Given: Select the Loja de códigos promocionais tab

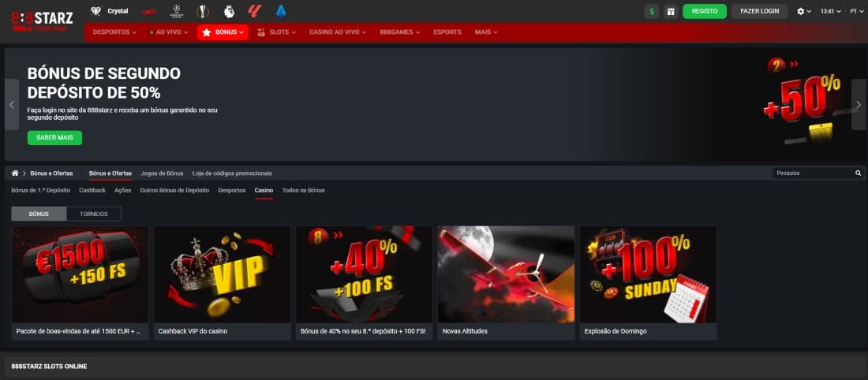Looking at the screenshot, I should pos(232,173).
